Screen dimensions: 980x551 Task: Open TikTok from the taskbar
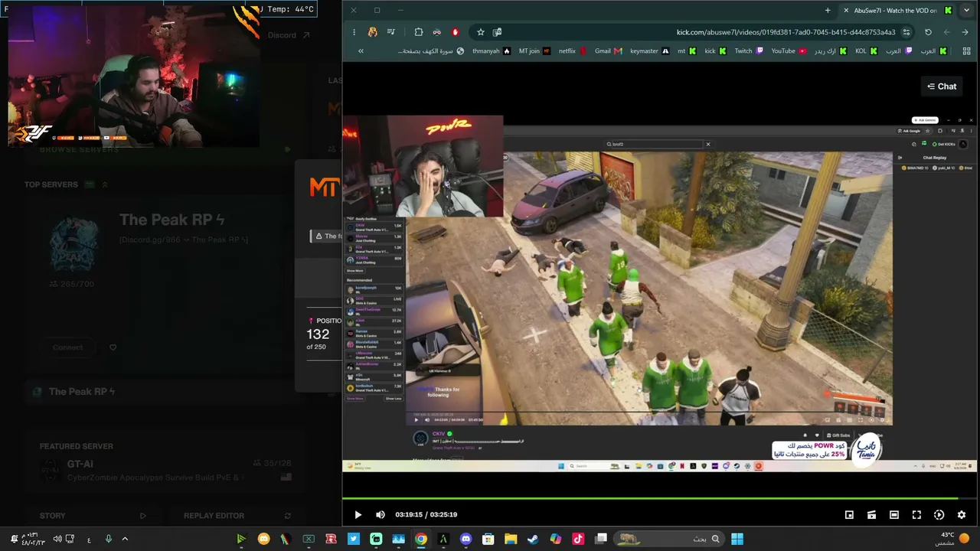click(578, 540)
